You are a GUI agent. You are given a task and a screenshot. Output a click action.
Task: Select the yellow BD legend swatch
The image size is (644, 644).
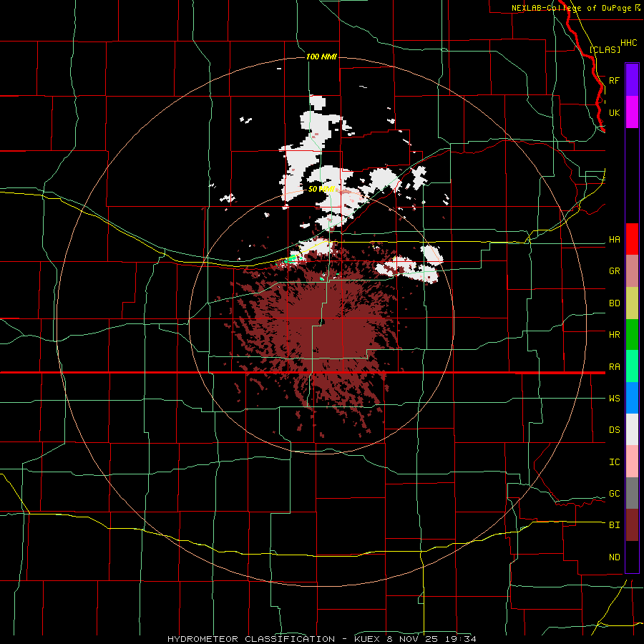[x=632, y=303]
